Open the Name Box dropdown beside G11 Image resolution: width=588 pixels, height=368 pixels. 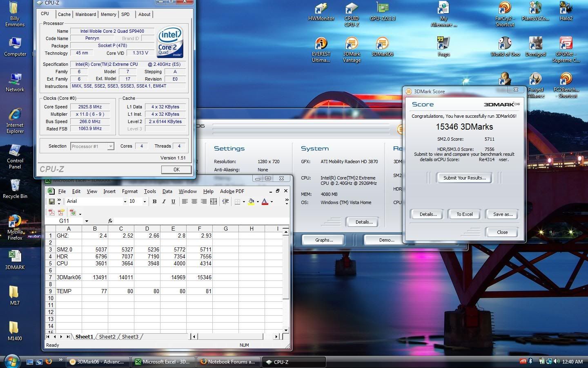(87, 221)
